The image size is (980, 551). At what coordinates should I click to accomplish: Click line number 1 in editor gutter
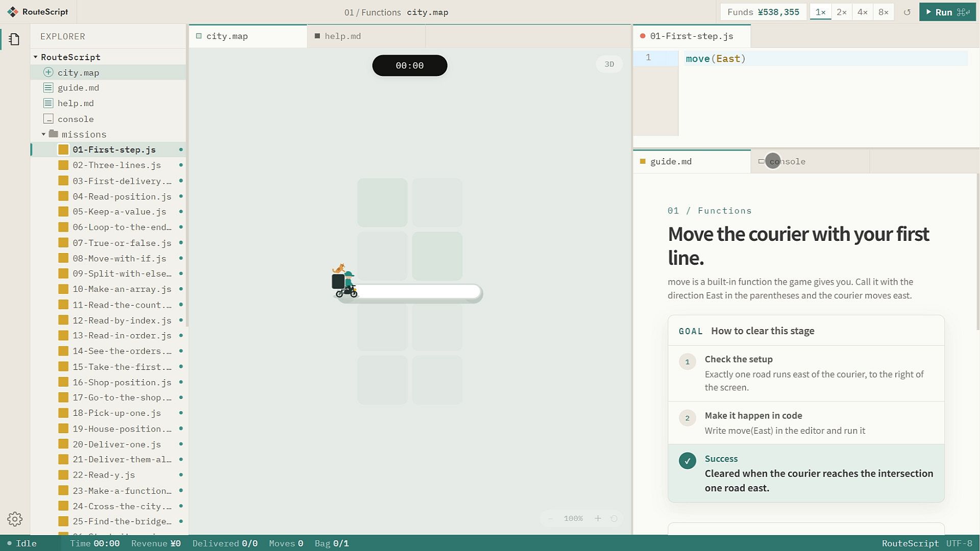[648, 58]
